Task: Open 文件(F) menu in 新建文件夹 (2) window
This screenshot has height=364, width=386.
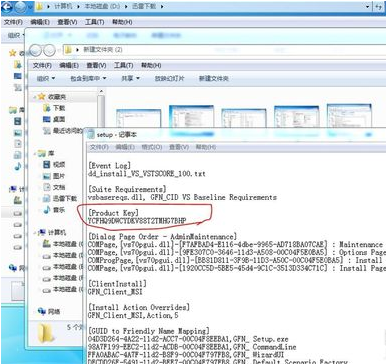Action: (x=42, y=65)
